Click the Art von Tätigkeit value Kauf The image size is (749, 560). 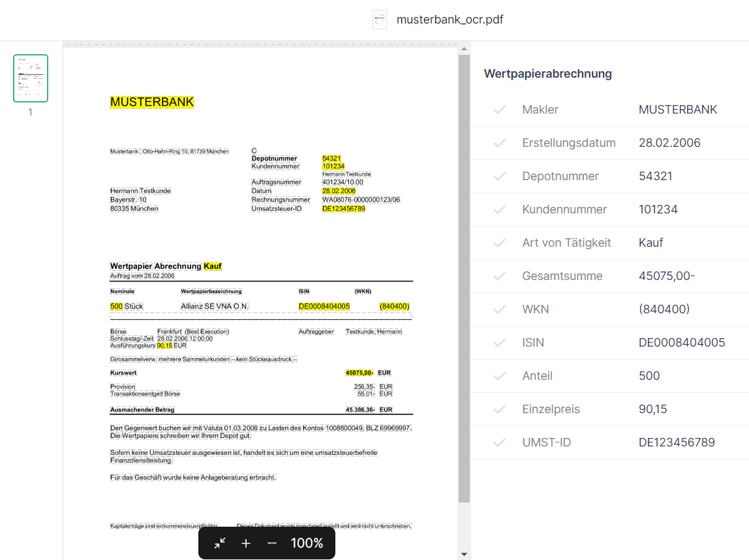pos(651,243)
